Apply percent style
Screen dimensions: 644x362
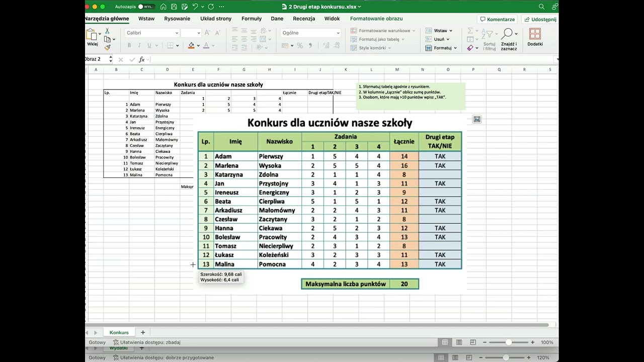300,45
